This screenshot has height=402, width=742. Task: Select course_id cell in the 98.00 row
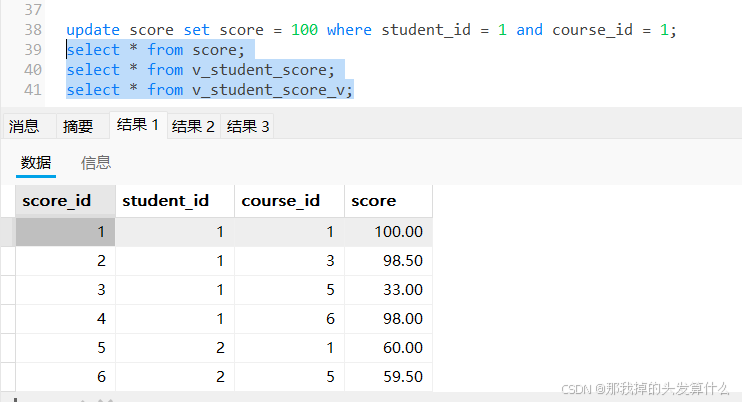(290, 319)
